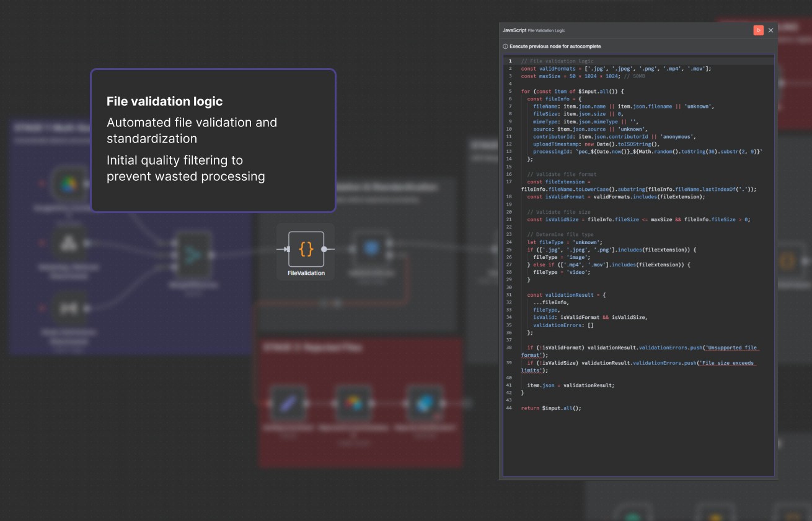Click the isValid: isValidFormat && isValidSize line
The height and width of the screenshot is (521, 812).
tap(590, 317)
